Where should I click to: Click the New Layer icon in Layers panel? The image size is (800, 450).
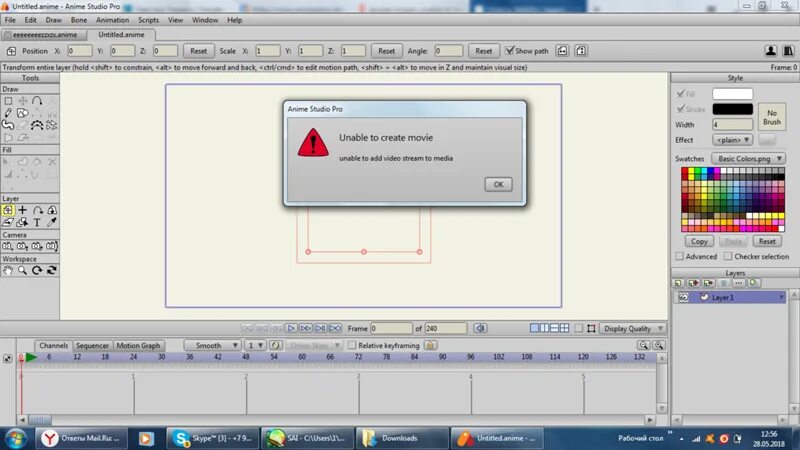[x=678, y=283]
